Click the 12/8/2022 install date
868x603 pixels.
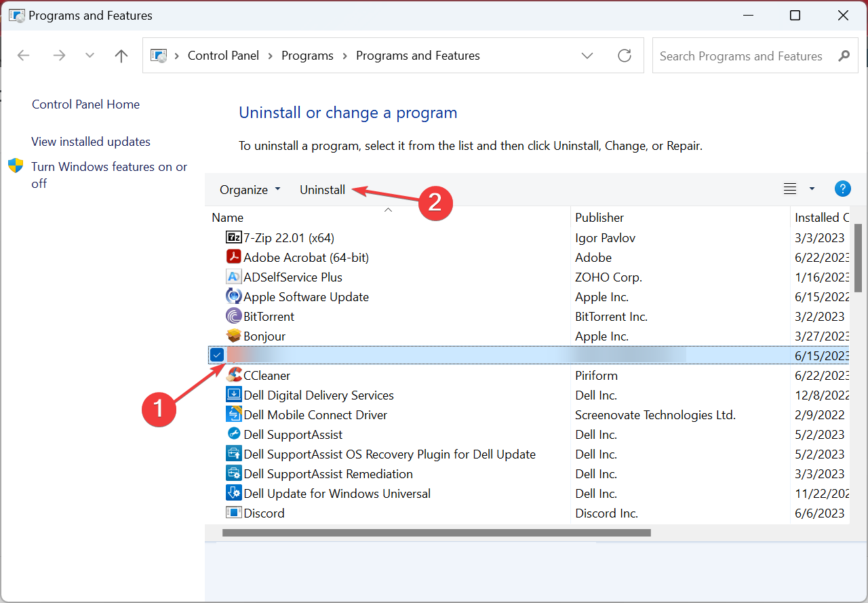click(822, 395)
